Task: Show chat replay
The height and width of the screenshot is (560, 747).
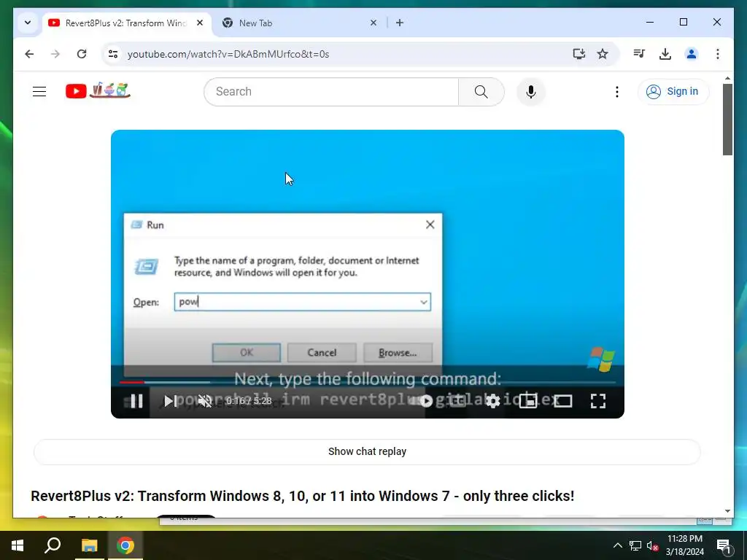Action: click(x=367, y=451)
